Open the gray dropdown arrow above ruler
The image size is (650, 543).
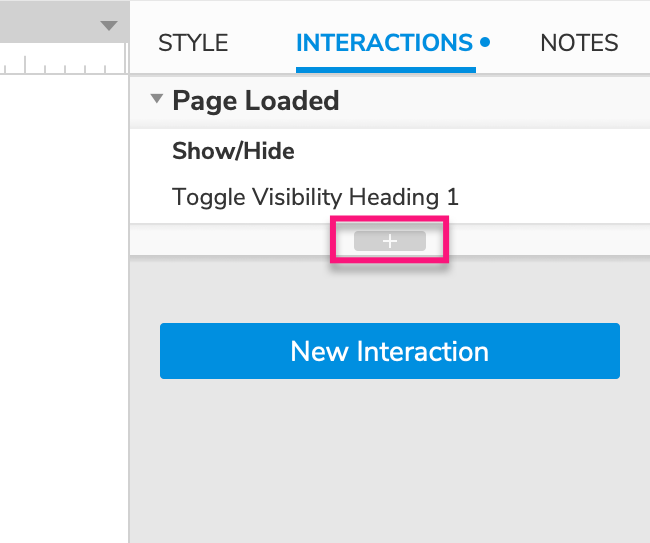tap(109, 26)
